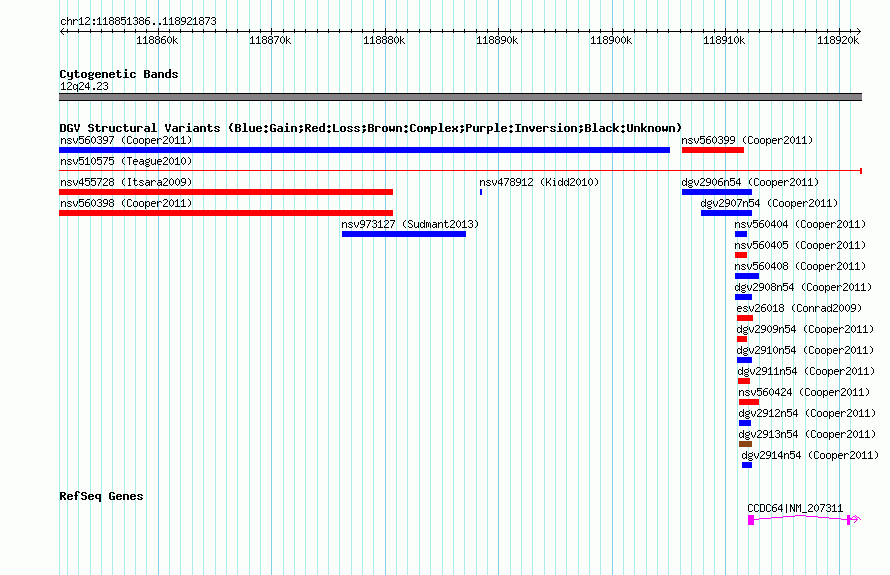Open the dgv2911n54 (Cooper2011) label
The image size is (890, 575).
[x=806, y=371]
